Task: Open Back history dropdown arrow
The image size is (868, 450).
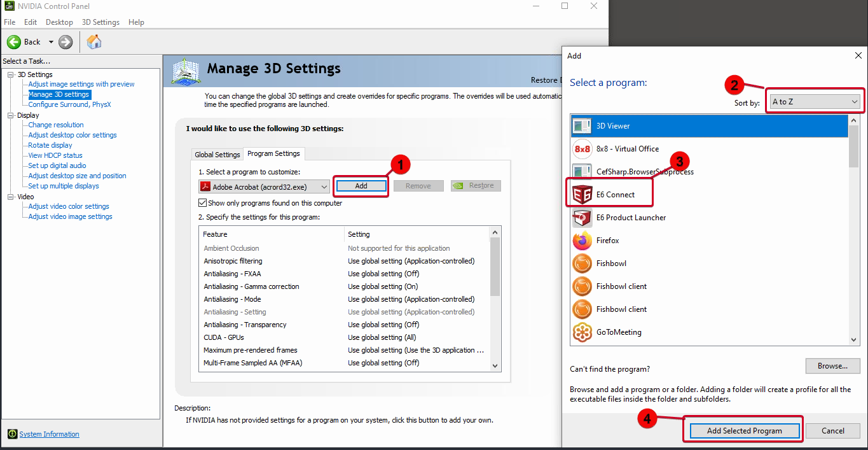Action: point(51,42)
